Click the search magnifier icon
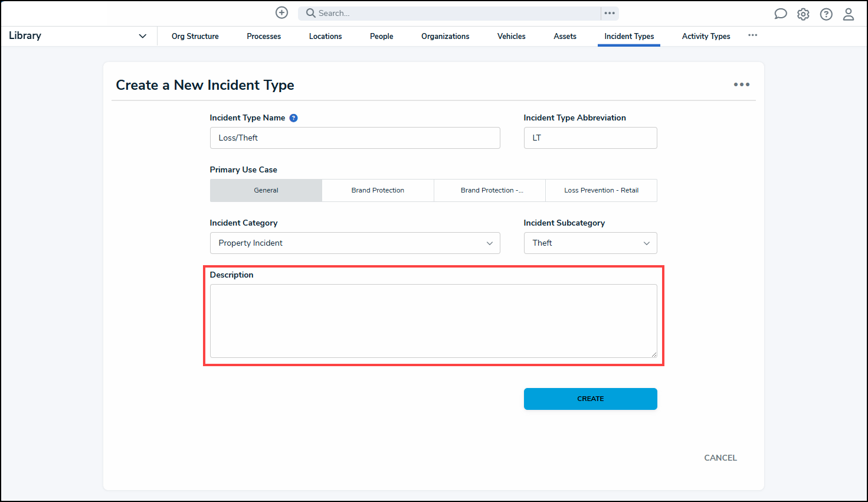 [x=310, y=13]
